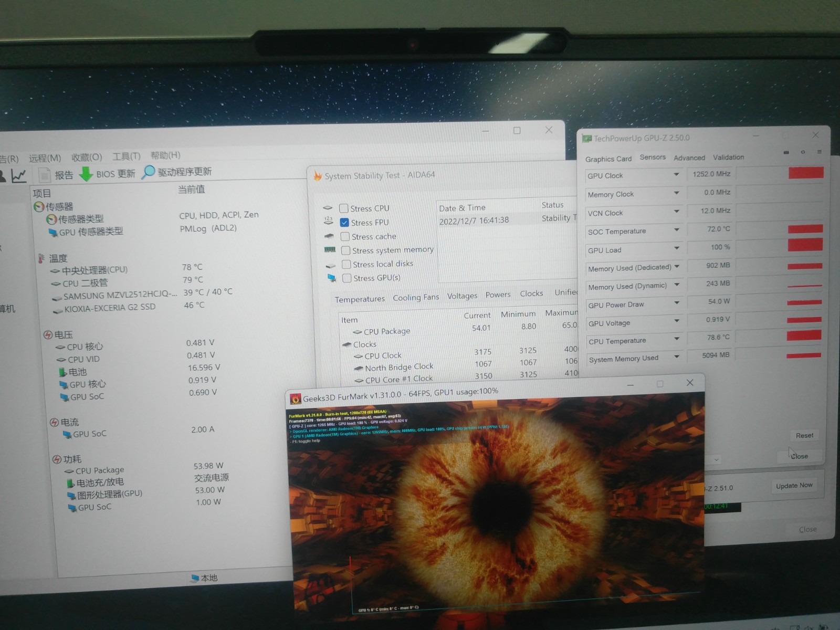The width and height of the screenshot is (840, 630).
Task: Click the 2022/12/7 16:41:38 log entry
Action: pos(474,220)
